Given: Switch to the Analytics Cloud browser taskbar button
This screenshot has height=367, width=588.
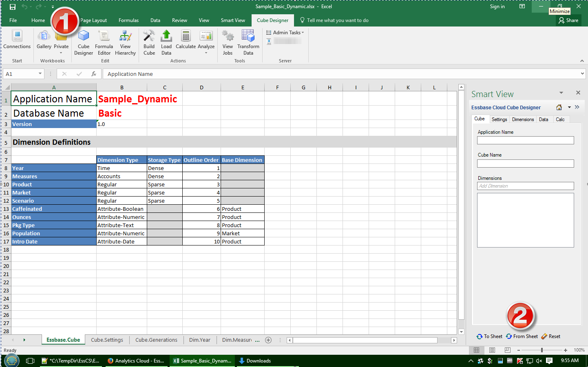Looking at the screenshot, I should (x=136, y=361).
